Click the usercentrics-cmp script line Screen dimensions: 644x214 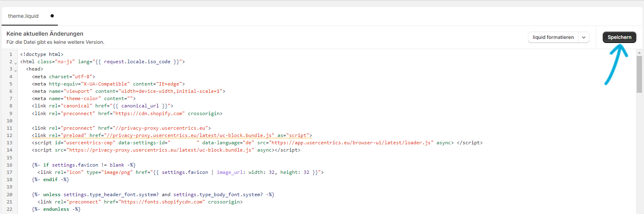point(257,143)
